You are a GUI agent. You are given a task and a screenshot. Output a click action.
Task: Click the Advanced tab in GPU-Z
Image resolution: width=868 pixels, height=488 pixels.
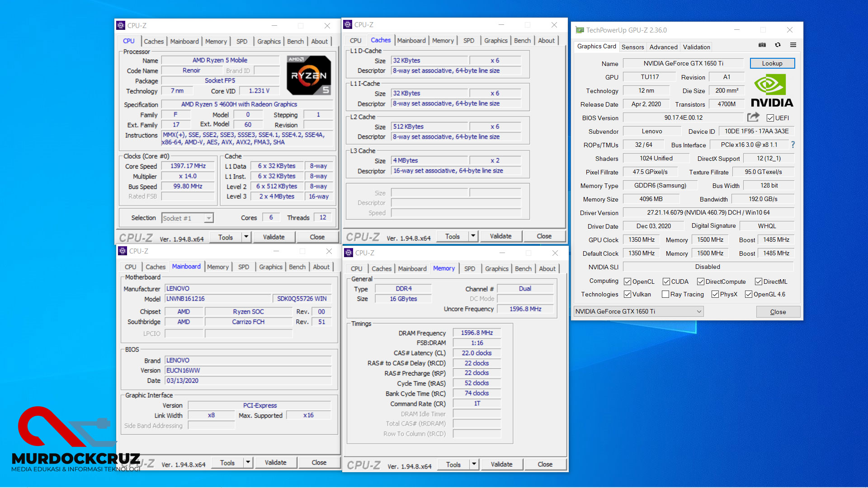pyautogui.click(x=663, y=47)
